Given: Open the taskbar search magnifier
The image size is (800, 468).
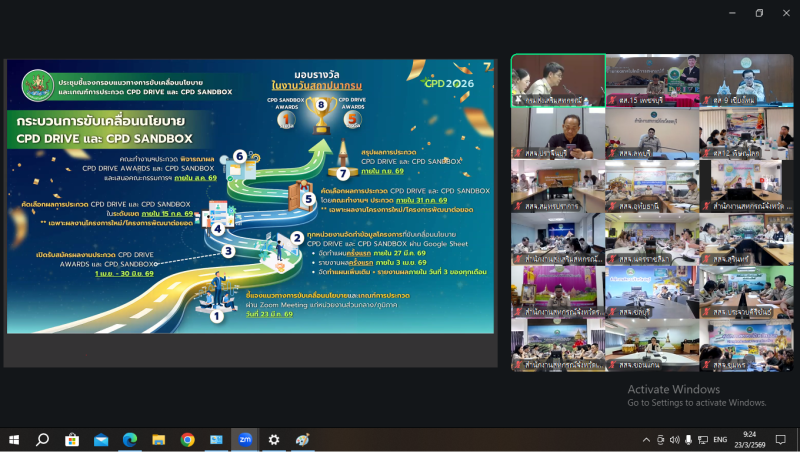Looking at the screenshot, I should (43, 439).
